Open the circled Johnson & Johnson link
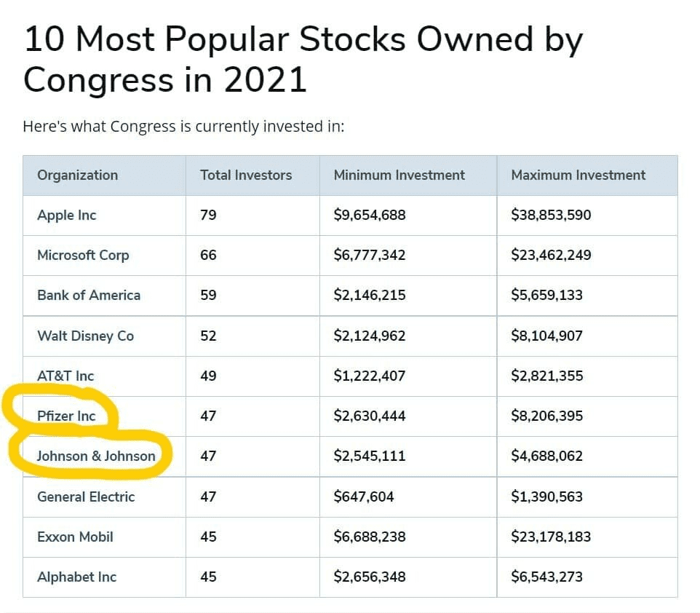The image size is (700, 613). click(x=96, y=456)
